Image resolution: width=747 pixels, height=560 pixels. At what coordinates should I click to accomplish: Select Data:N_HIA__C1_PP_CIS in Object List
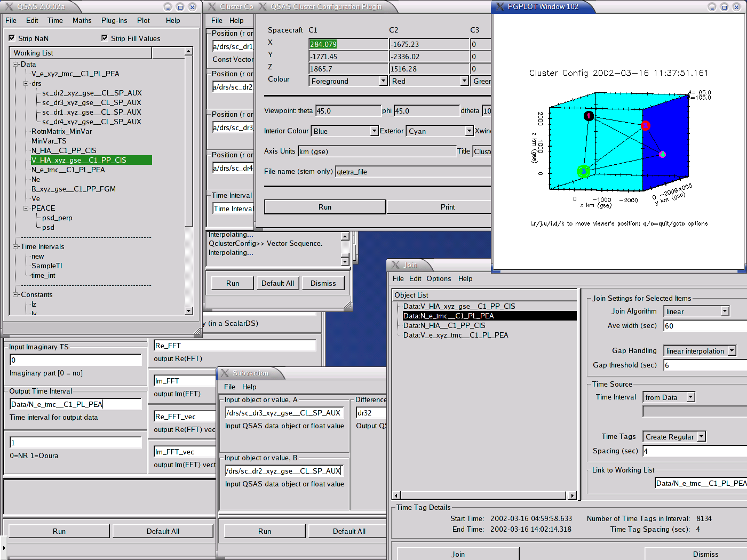444,325
